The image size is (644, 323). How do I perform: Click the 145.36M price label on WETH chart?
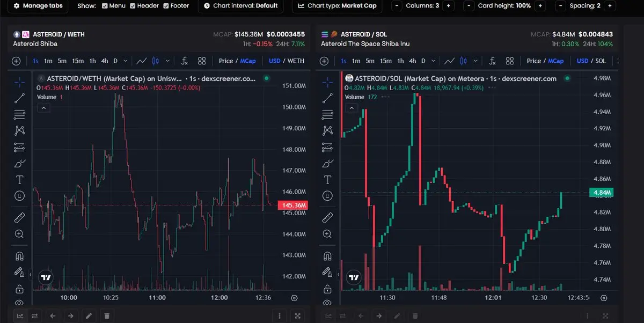[294, 205]
